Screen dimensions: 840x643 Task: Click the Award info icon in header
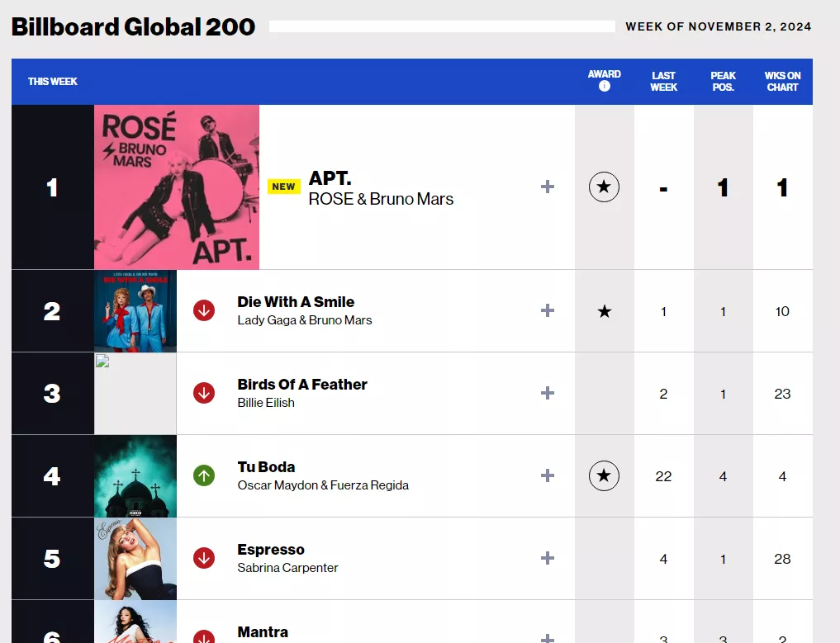pos(605,86)
